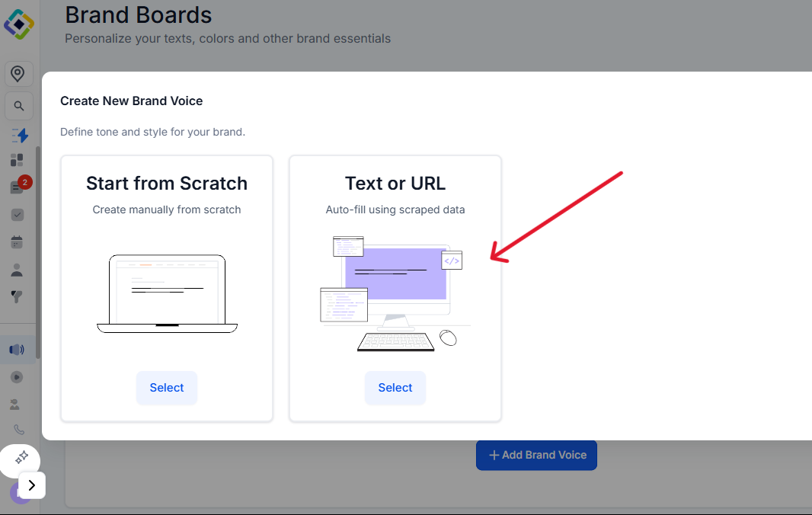Viewport: 812px width, 515px height.
Task: Click the Text or URL computer illustration
Action: click(x=395, y=293)
